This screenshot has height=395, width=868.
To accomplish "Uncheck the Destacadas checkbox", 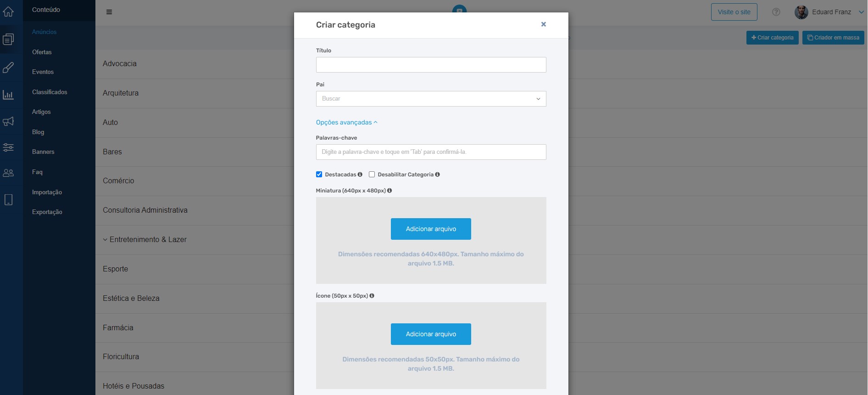I will (319, 175).
